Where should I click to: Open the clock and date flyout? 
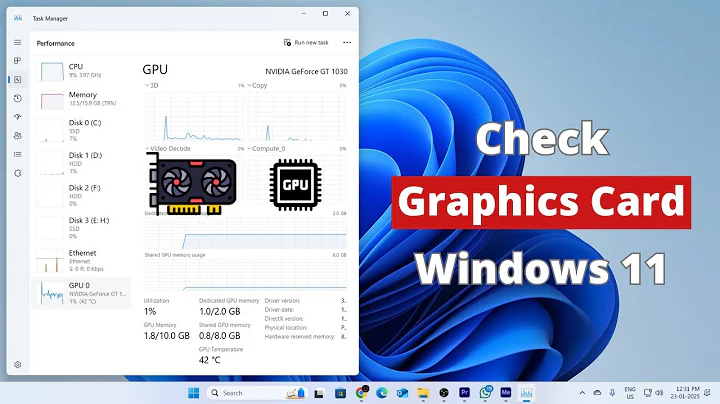tap(685, 393)
